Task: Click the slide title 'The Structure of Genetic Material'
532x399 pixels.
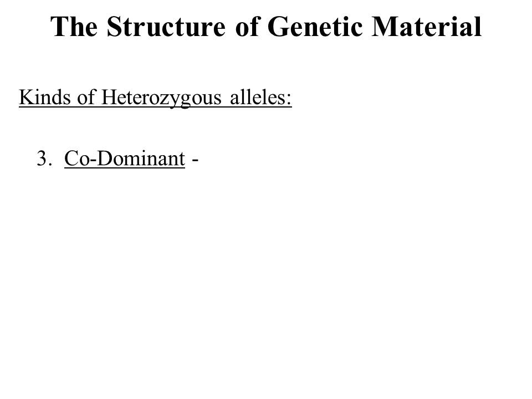Action: point(266,27)
